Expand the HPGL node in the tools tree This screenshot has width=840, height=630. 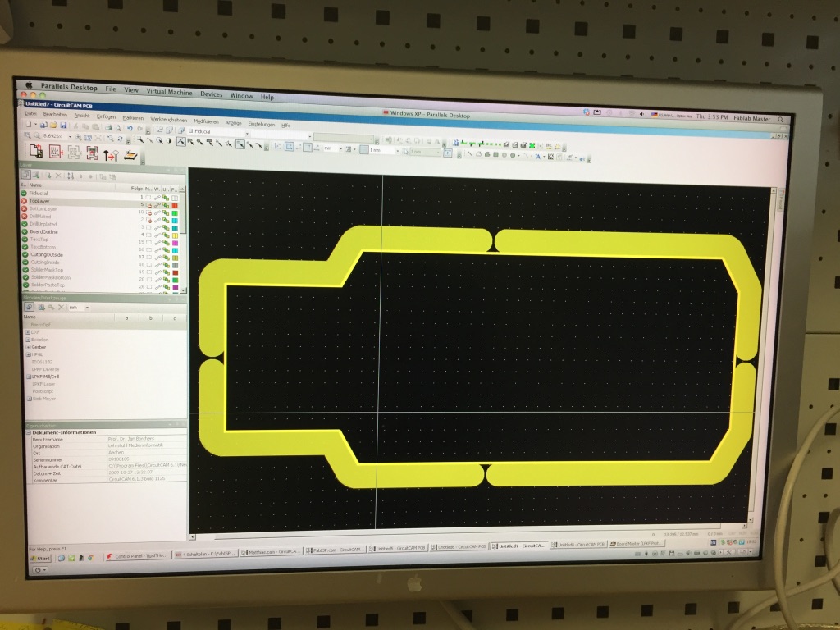pyautogui.click(x=29, y=354)
